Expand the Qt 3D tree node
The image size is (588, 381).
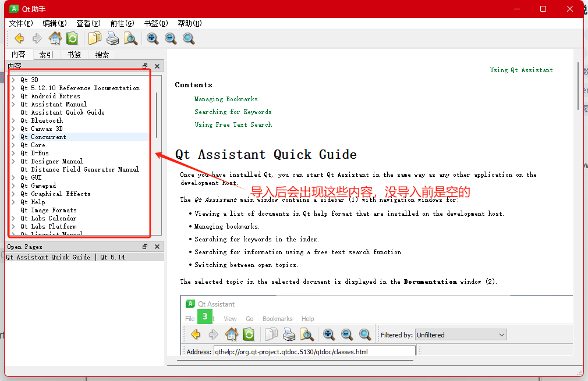click(13, 80)
